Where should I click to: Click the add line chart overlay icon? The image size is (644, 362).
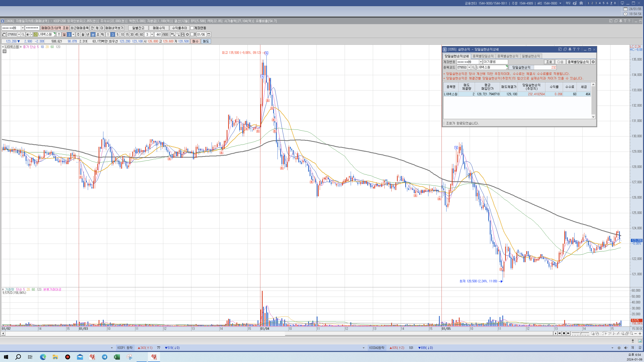(178, 34)
